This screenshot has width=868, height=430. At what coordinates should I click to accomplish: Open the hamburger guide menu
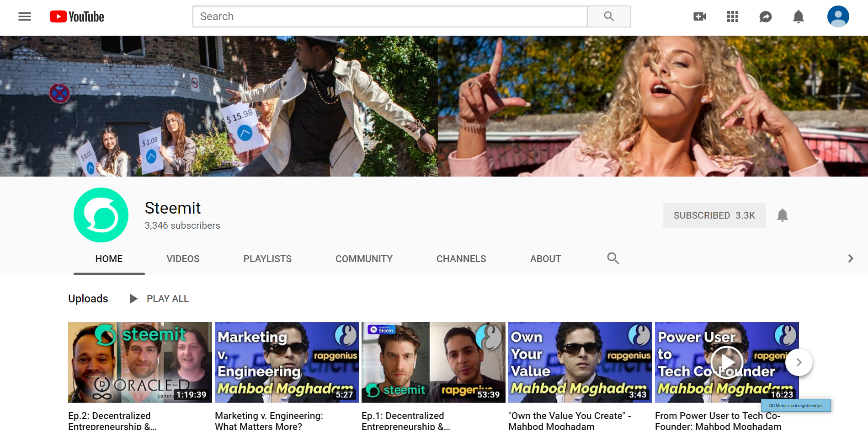(25, 17)
